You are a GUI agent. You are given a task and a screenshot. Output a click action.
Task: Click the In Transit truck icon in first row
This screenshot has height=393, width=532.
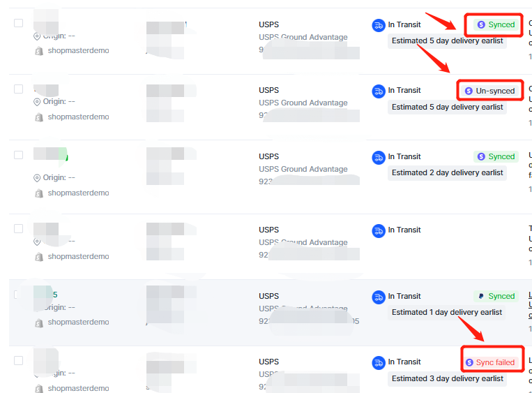(x=379, y=25)
